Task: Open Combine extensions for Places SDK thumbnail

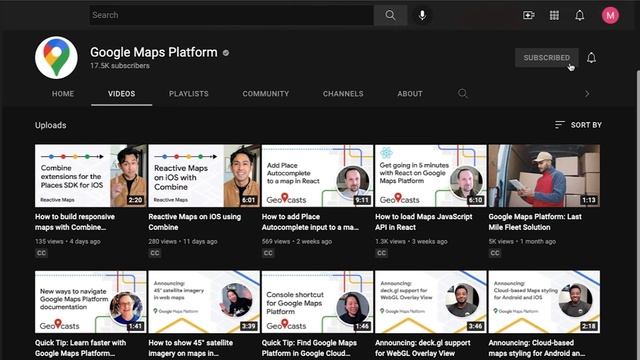Action: point(91,176)
